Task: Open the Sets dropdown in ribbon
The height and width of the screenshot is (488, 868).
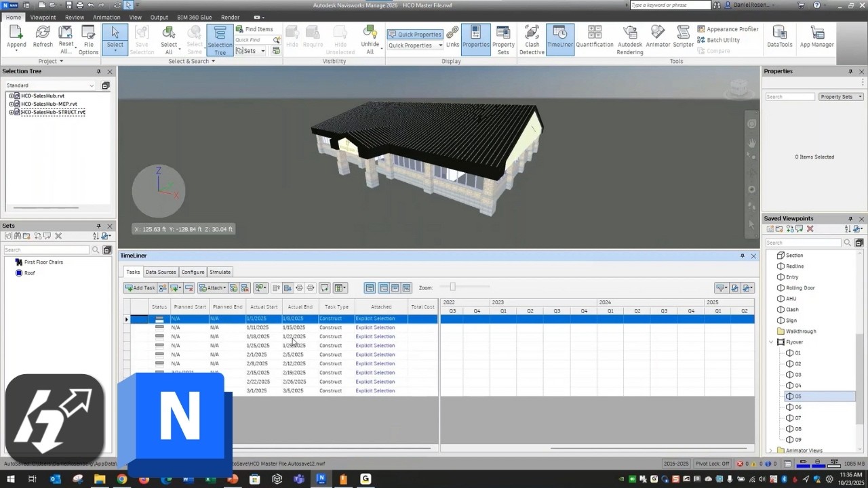Action: [x=250, y=51]
